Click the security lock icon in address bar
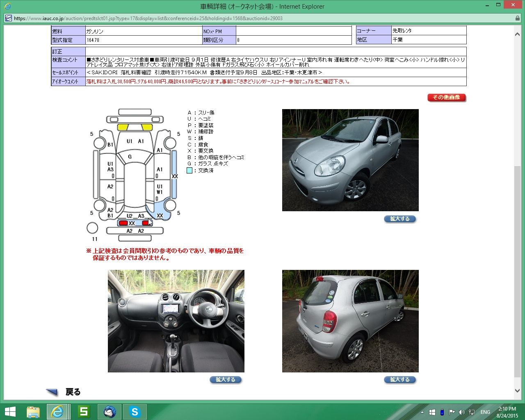This screenshot has height=420, width=525. coord(517,18)
